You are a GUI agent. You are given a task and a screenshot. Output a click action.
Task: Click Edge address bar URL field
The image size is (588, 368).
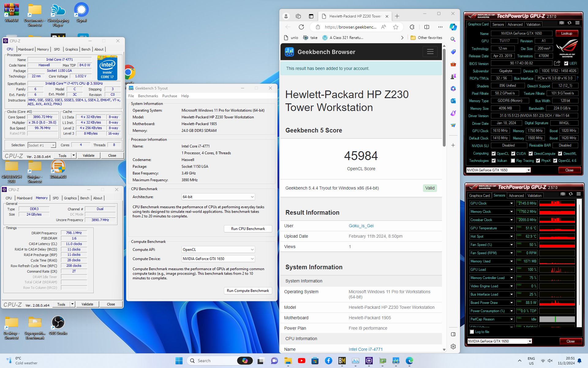350,27
